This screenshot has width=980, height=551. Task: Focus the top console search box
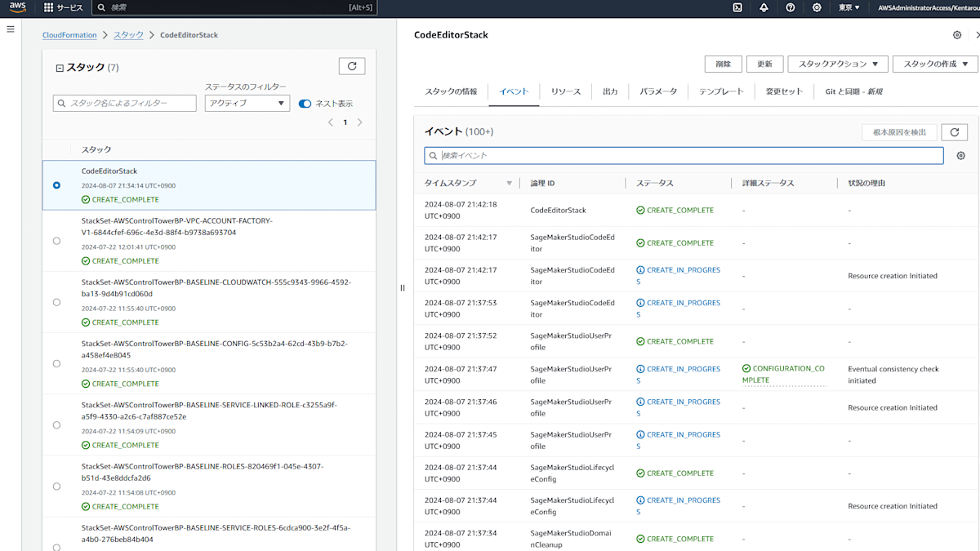tap(234, 7)
